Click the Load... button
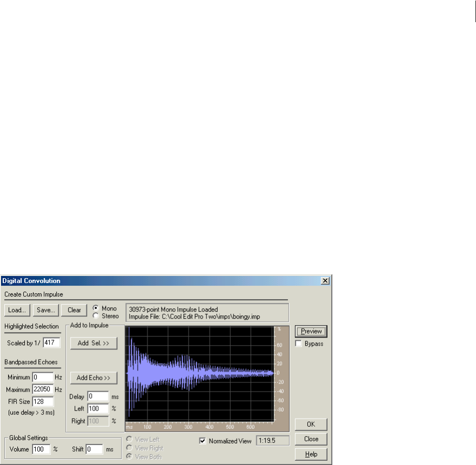Screen dimensions: 476x465 [x=17, y=310]
